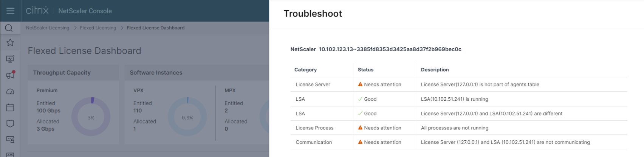This screenshot has width=644, height=157.
Task: Click the sidebar search icon
Action: tap(9, 28)
